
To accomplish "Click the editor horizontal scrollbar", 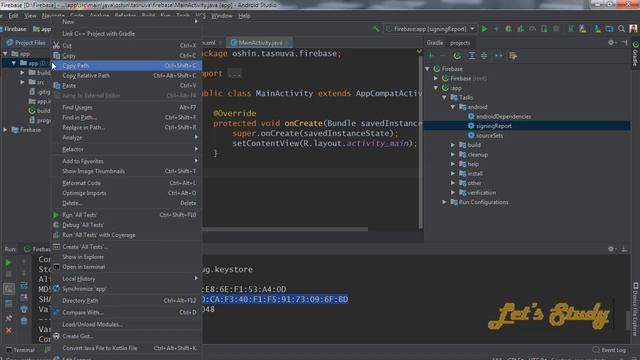I will coord(285,229).
